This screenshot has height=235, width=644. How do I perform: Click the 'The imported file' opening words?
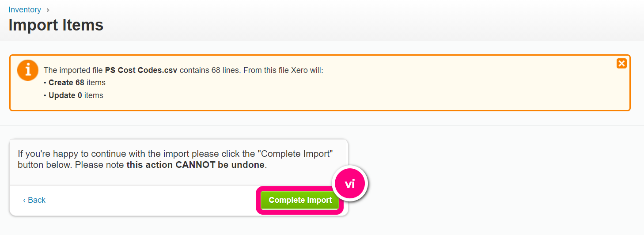tap(73, 70)
